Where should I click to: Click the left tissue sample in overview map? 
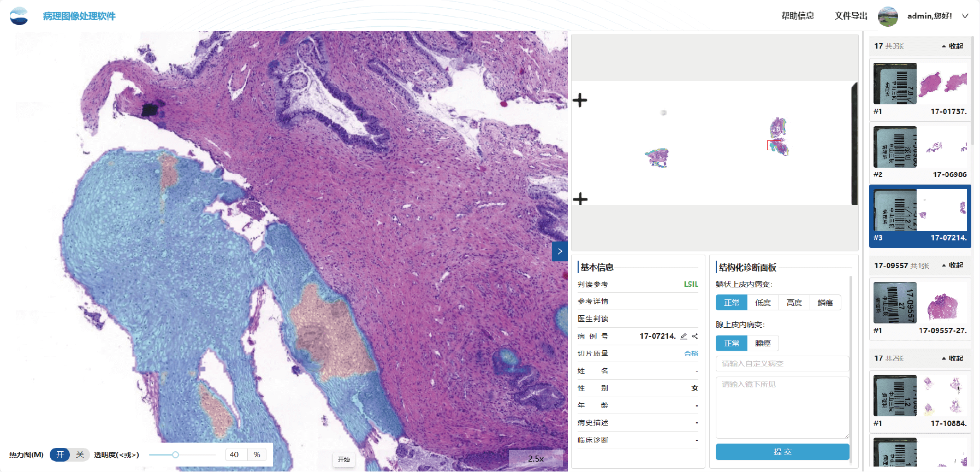[x=657, y=157]
